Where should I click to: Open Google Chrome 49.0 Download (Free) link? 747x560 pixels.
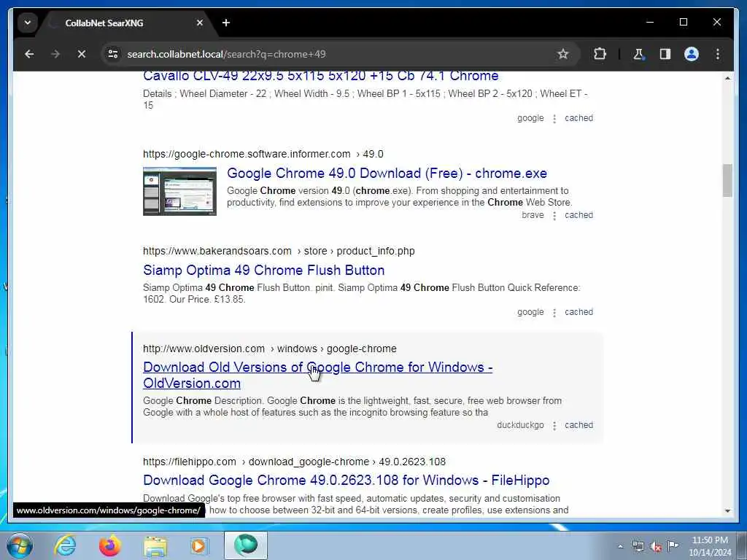[x=387, y=174]
